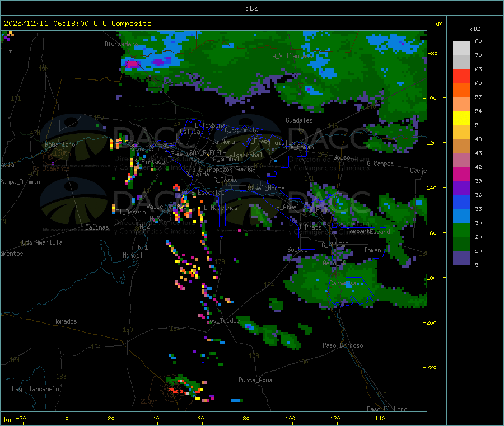Click the L_Malvinas map label
504x426 pixels.
point(221,208)
